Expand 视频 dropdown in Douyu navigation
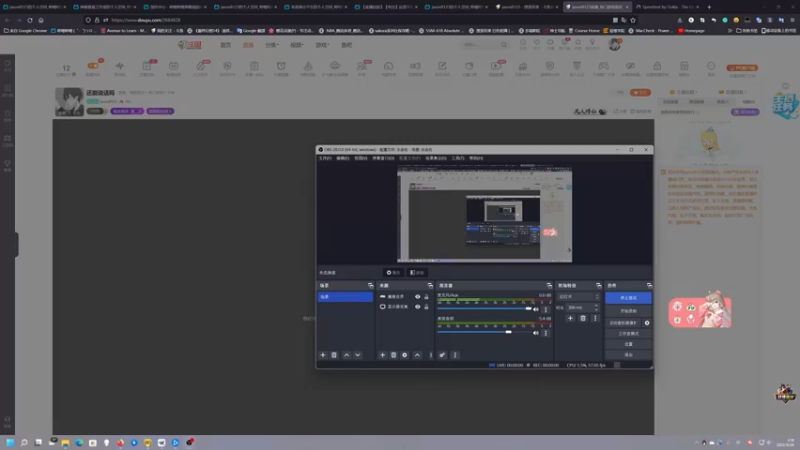The width and height of the screenshot is (800, 450). click(x=297, y=45)
